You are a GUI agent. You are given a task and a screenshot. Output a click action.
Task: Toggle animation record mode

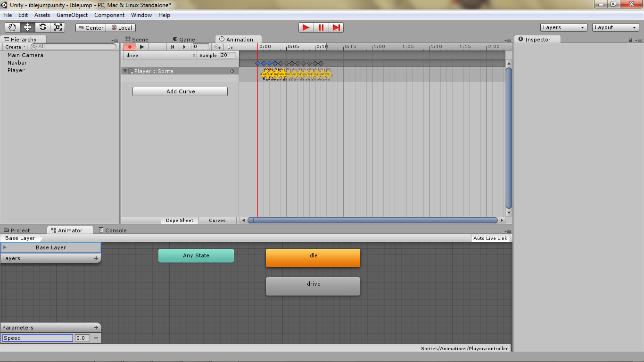point(130,47)
